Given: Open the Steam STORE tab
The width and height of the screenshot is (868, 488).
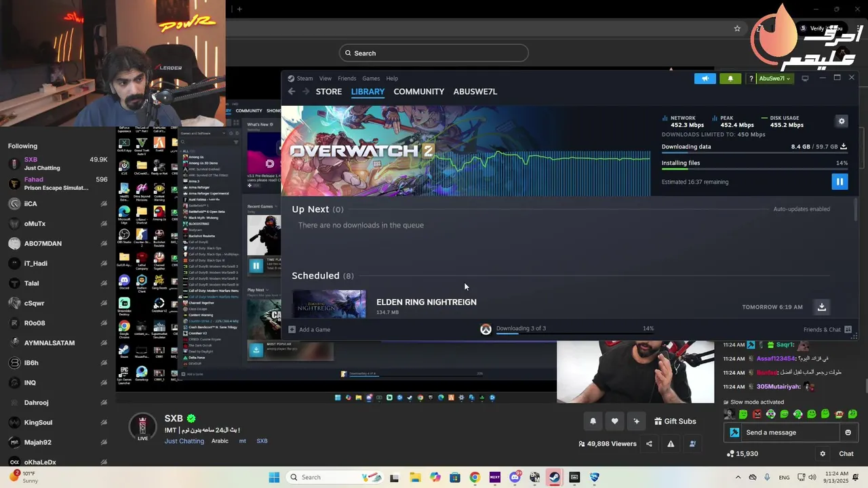Looking at the screenshot, I should click(329, 91).
